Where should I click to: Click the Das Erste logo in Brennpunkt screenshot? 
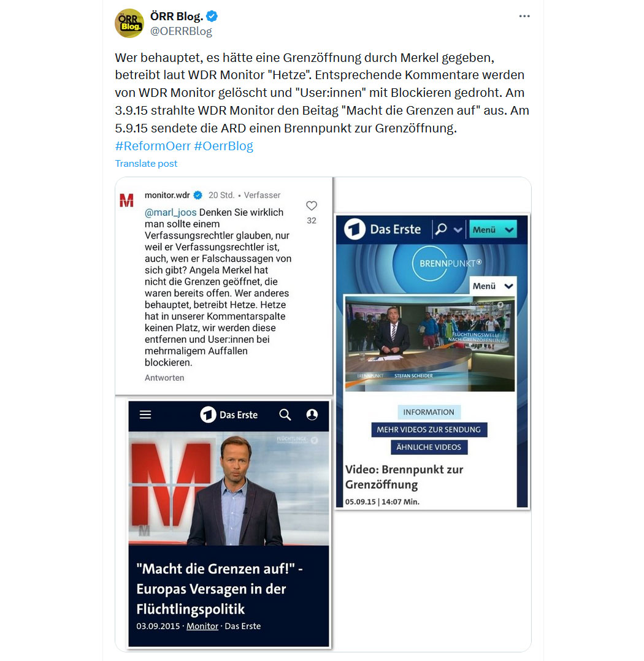pyautogui.click(x=383, y=229)
